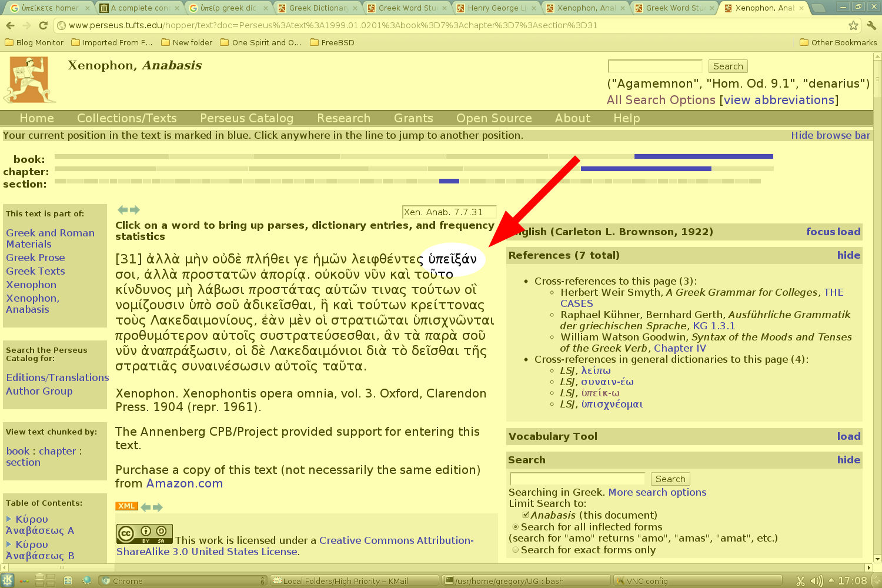The image size is (882, 588).
Task: Click the top-right Perseus search field
Action: click(655, 66)
